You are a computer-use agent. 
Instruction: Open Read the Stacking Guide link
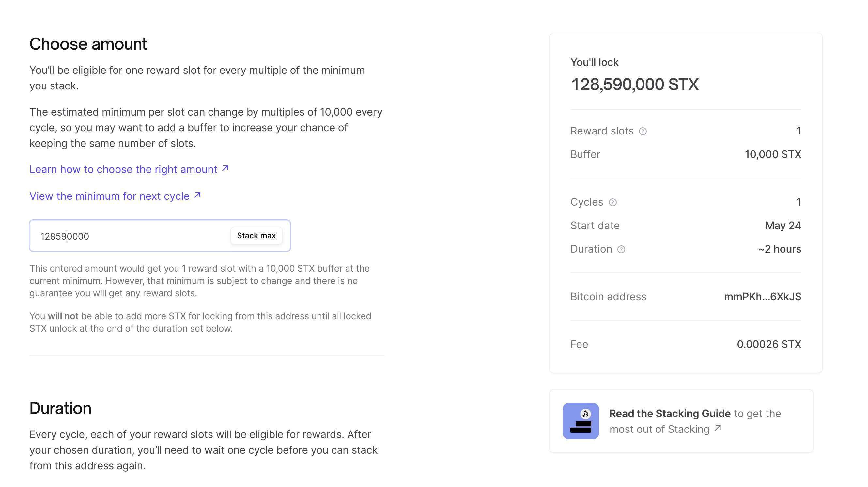pyautogui.click(x=670, y=413)
